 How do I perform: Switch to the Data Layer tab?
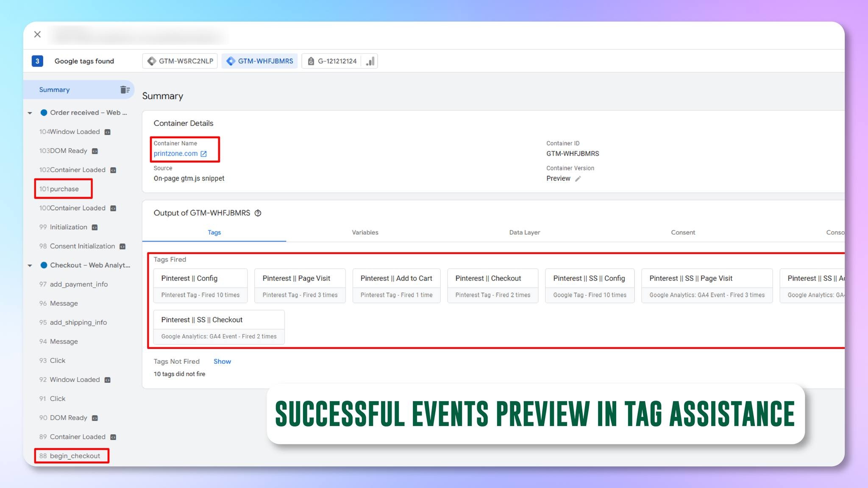coord(524,233)
